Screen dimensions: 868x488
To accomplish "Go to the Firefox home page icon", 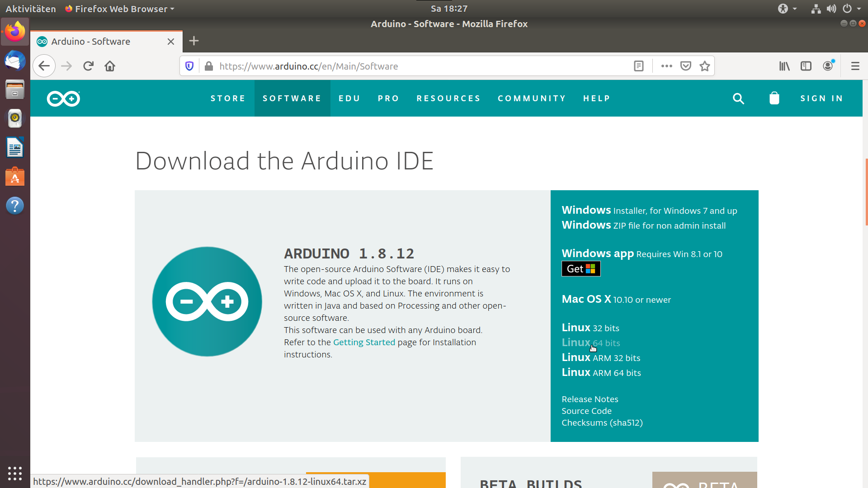I will (110, 66).
